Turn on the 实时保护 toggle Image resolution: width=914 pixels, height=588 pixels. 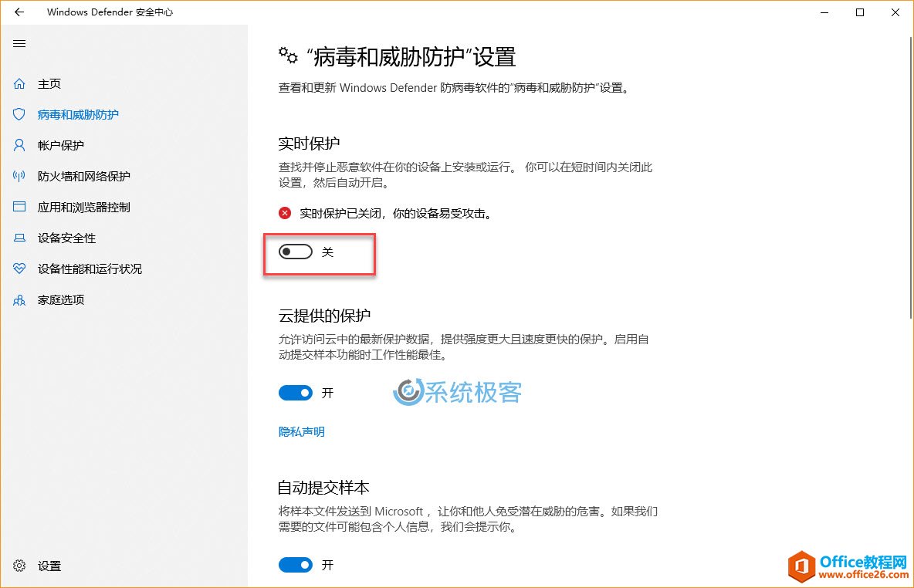[296, 252]
